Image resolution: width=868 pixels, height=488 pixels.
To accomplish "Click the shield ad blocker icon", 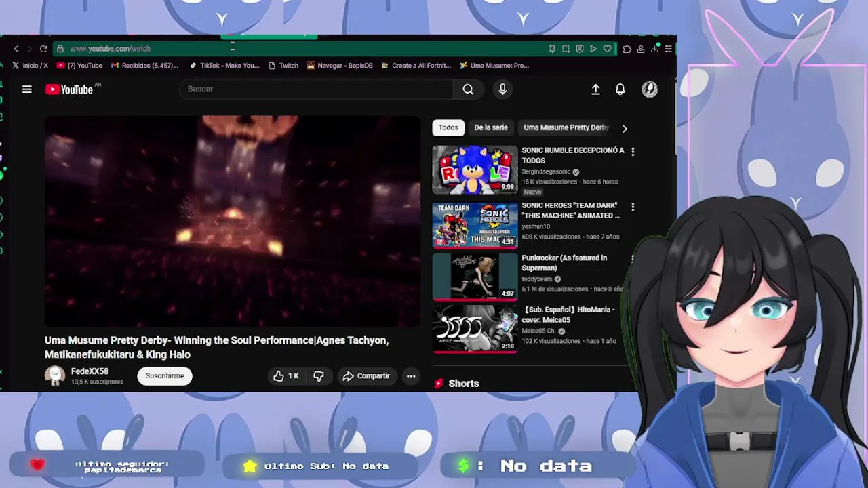I will [x=580, y=49].
